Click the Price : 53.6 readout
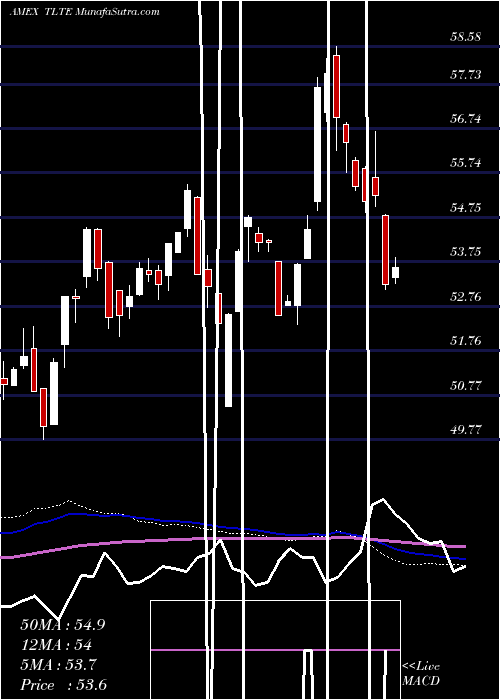 pos(63,685)
